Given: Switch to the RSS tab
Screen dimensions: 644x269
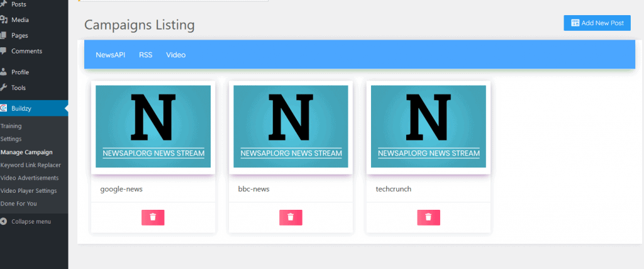Looking at the screenshot, I should coord(145,55).
